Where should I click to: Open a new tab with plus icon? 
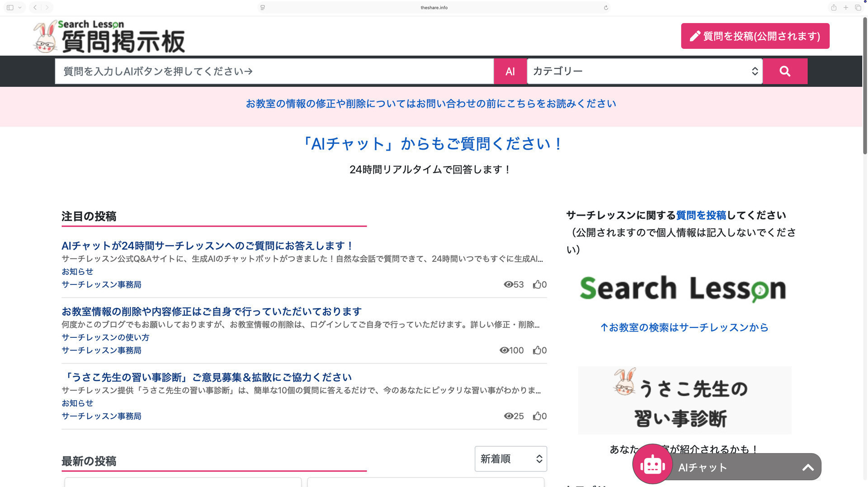point(846,8)
